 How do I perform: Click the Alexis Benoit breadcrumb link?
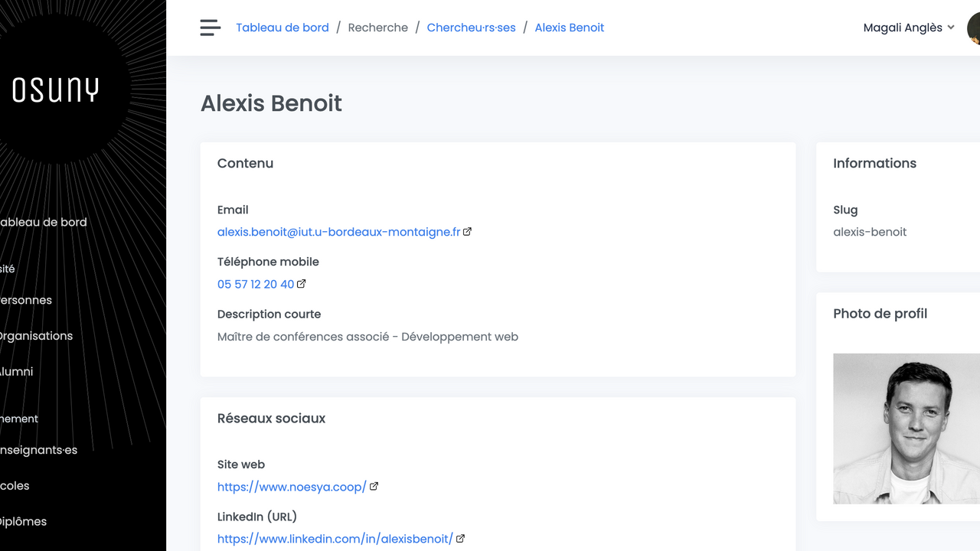click(569, 28)
